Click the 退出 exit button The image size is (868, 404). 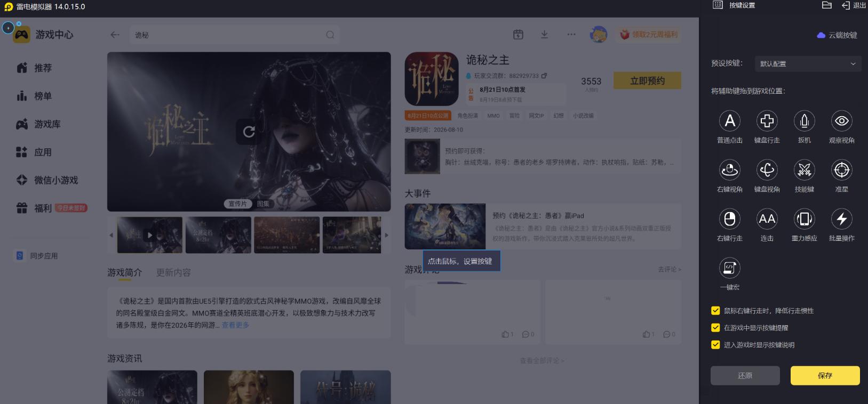(x=854, y=5)
